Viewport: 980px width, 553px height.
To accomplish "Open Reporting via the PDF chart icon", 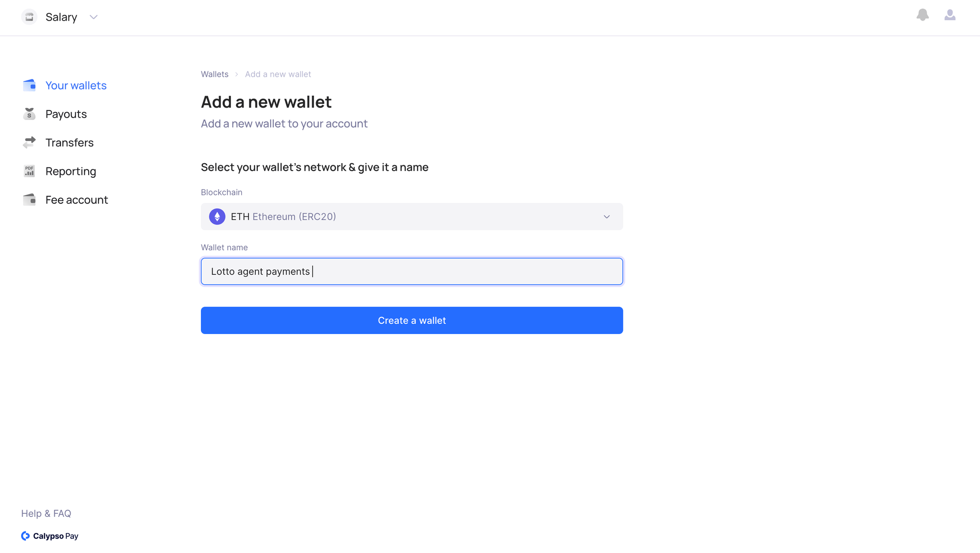I will [x=29, y=171].
